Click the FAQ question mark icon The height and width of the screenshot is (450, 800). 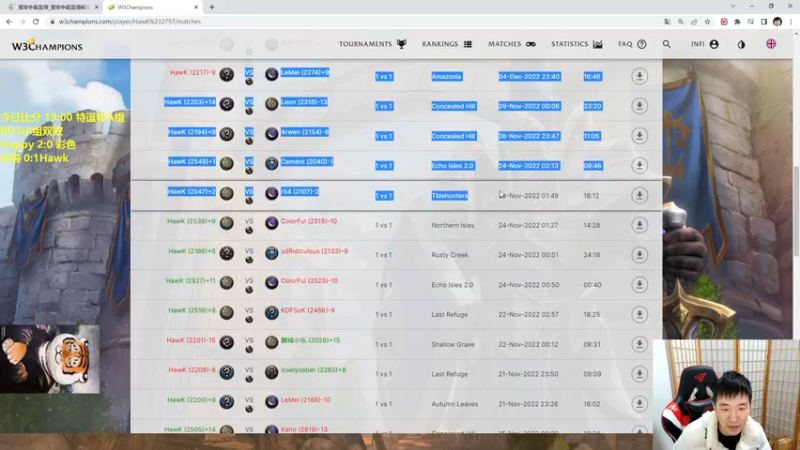(642, 44)
